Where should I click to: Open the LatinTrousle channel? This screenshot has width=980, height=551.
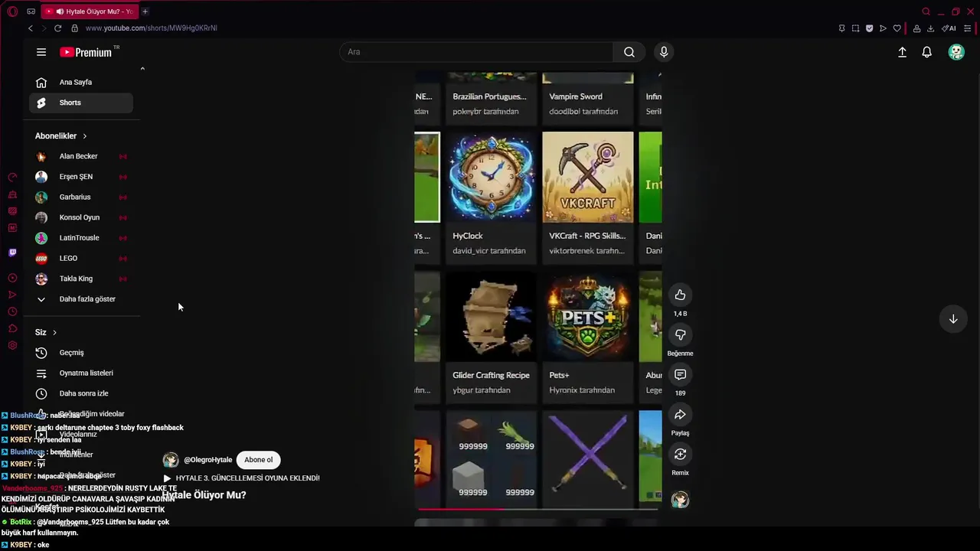(81, 238)
